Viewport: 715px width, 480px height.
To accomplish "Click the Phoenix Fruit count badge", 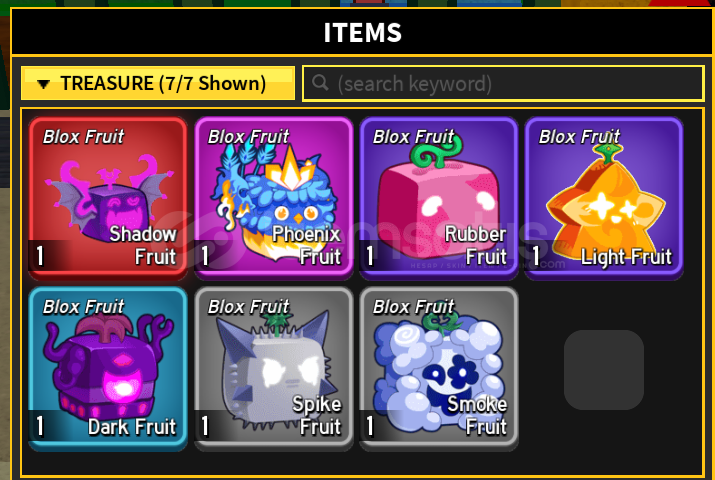I will [205, 256].
